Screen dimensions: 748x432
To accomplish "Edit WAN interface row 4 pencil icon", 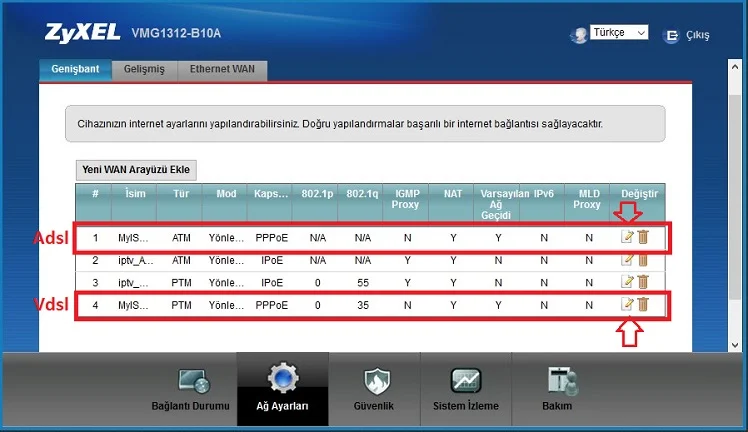I will coord(627,304).
